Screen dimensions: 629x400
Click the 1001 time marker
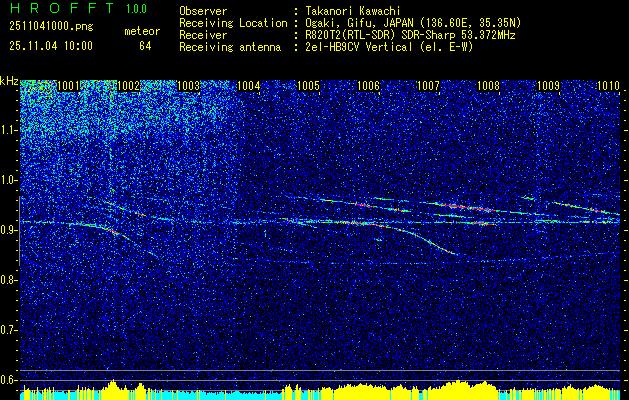(69, 86)
